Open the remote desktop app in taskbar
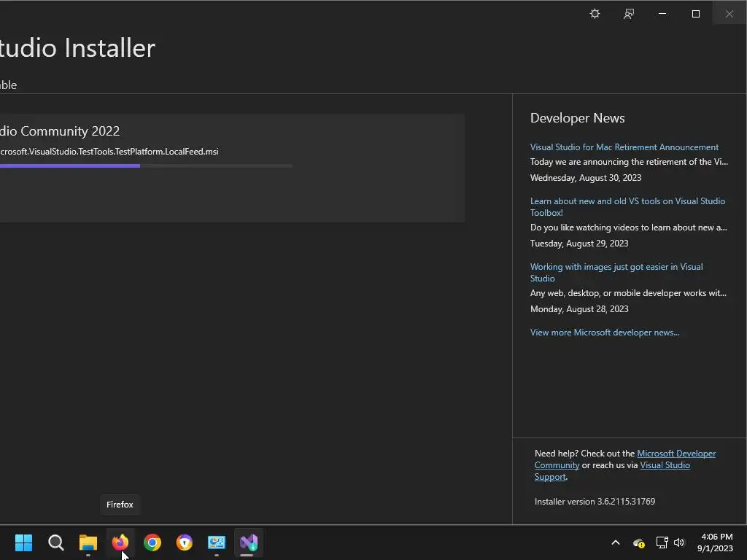This screenshot has width=747, height=560. 217,542
